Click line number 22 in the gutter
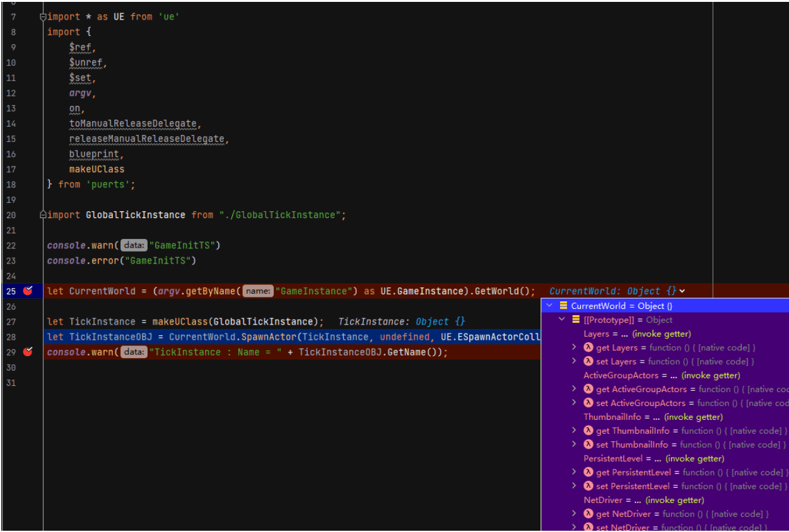 pyautogui.click(x=11, y=245)
